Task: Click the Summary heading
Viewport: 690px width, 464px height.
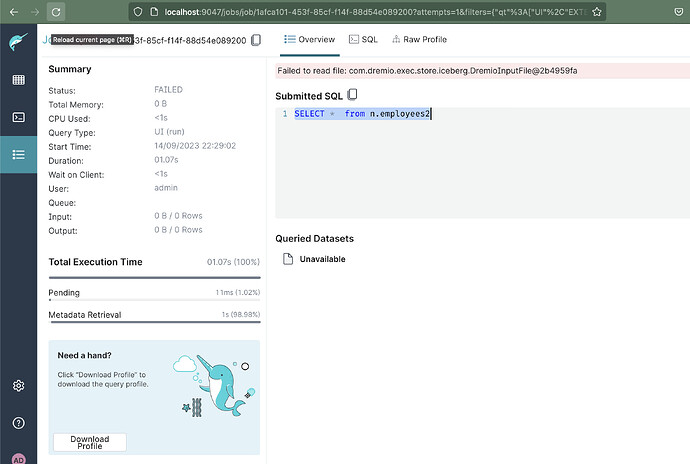Action: 70,69
